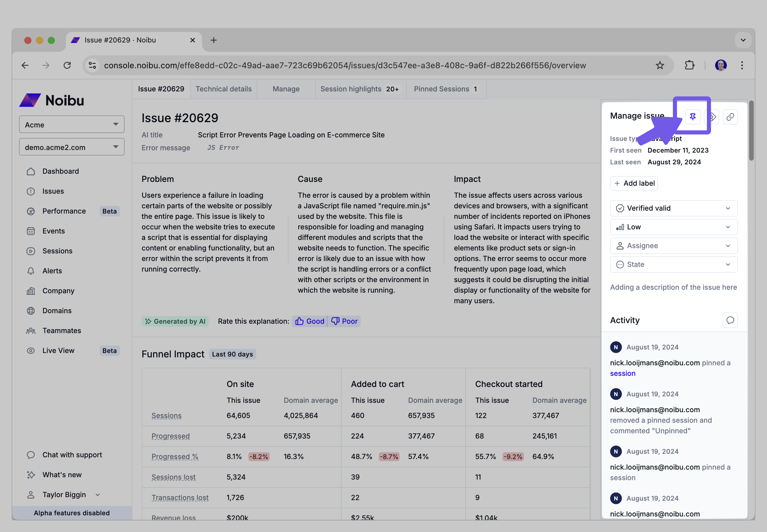Open the State dropdown

tap(673, 264)
